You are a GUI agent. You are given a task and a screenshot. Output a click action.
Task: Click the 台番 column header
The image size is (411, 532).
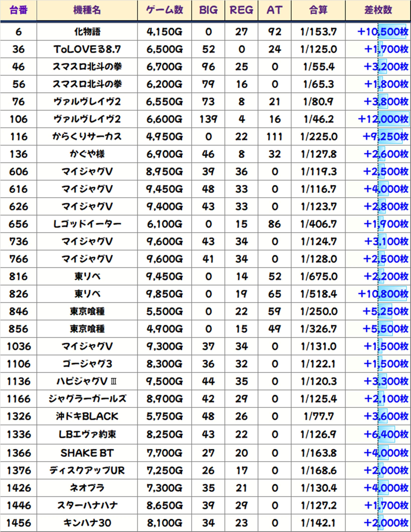18,10
